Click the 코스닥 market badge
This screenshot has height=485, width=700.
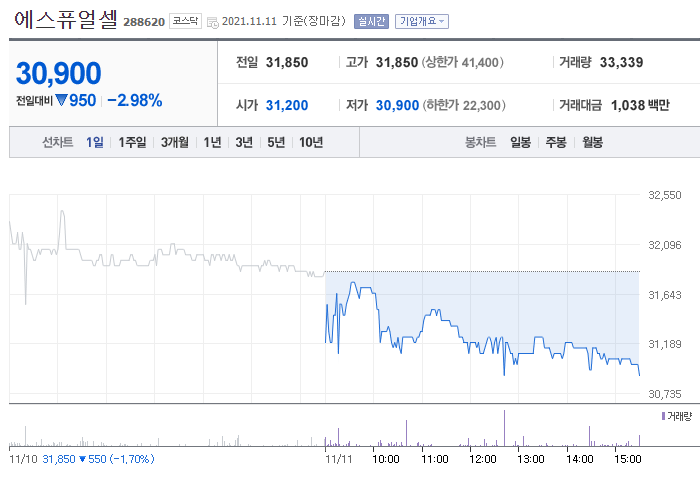coord(185,21)
